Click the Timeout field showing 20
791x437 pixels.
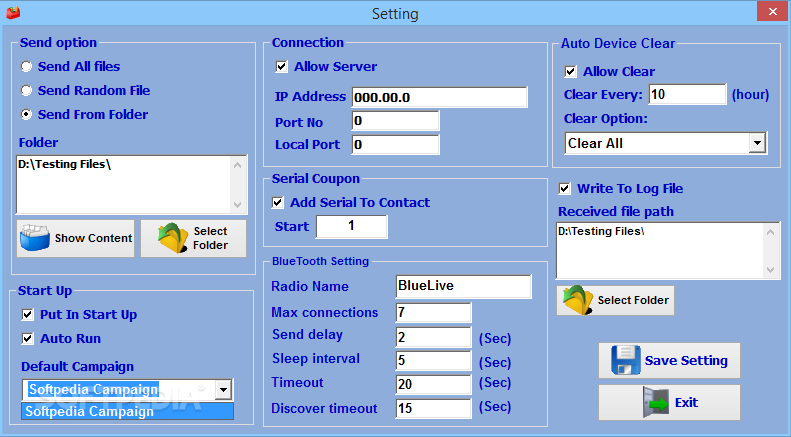pyautogui.click(x=433, y=384)
